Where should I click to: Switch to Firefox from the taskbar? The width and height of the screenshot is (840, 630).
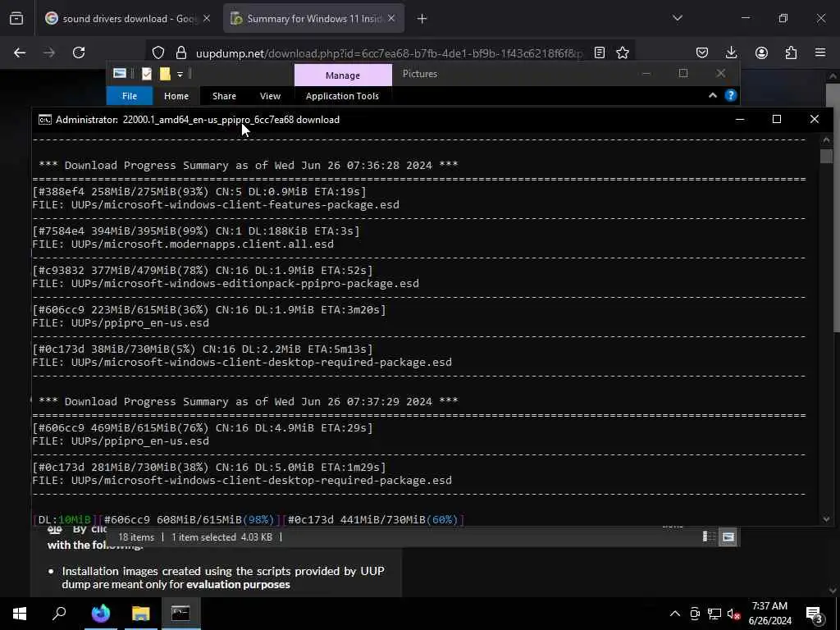101,613
